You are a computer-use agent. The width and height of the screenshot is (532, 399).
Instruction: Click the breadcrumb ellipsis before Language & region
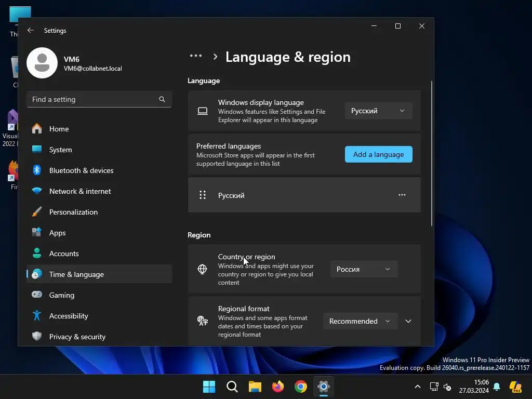click(196, 56)
